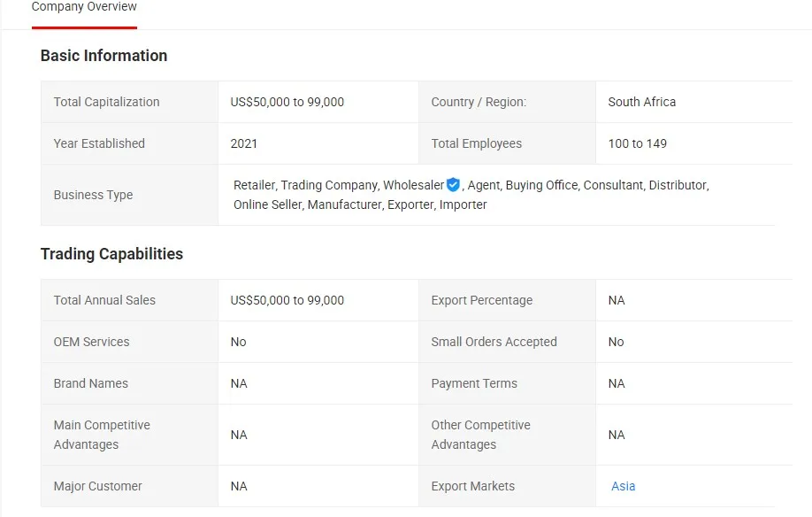Click the Trading Capabilities heading

[111, 254]
